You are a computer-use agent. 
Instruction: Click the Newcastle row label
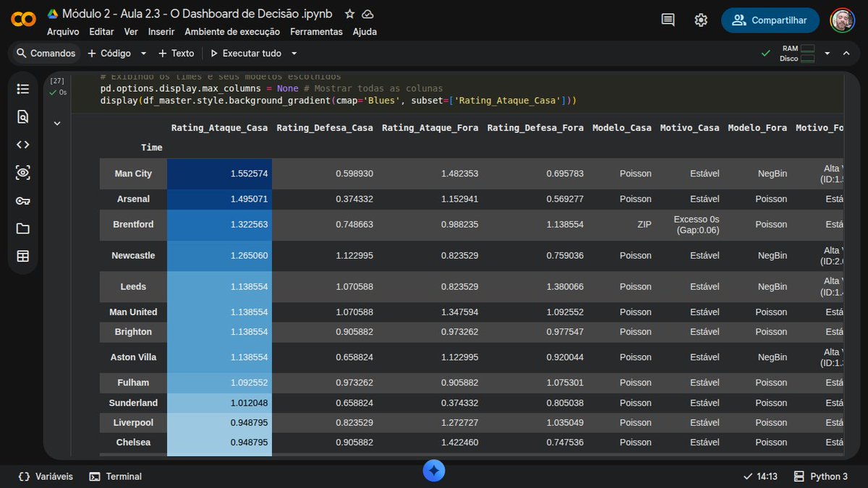[133, 255]
